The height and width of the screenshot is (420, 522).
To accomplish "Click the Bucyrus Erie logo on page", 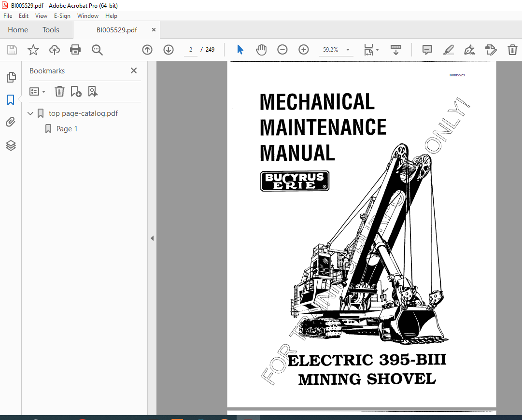I will (x=295, y=181).
